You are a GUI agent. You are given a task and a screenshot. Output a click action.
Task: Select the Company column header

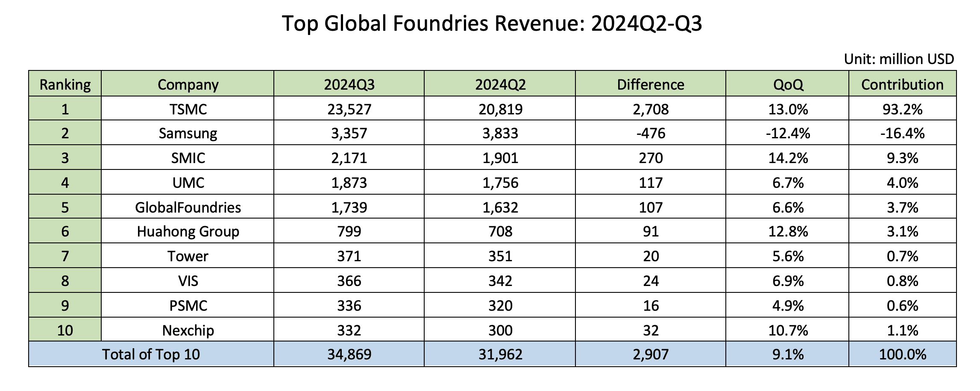tap(188, 84)
